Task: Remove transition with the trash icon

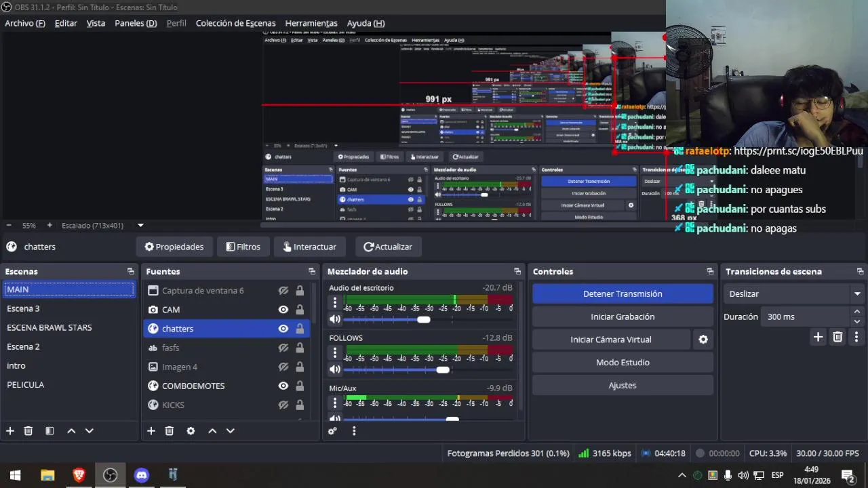Action: pyautogui.click(x=837, y=337)
